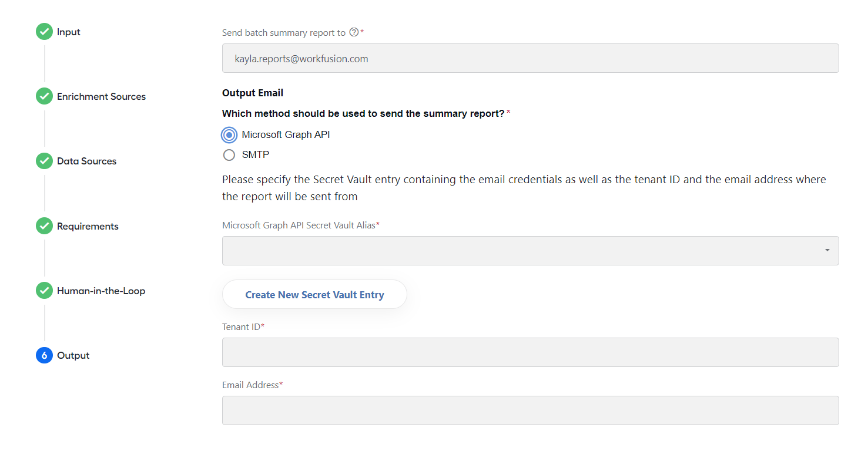Click the Human-in-the-Loop checkmark icon

click(x=44, y=291)
